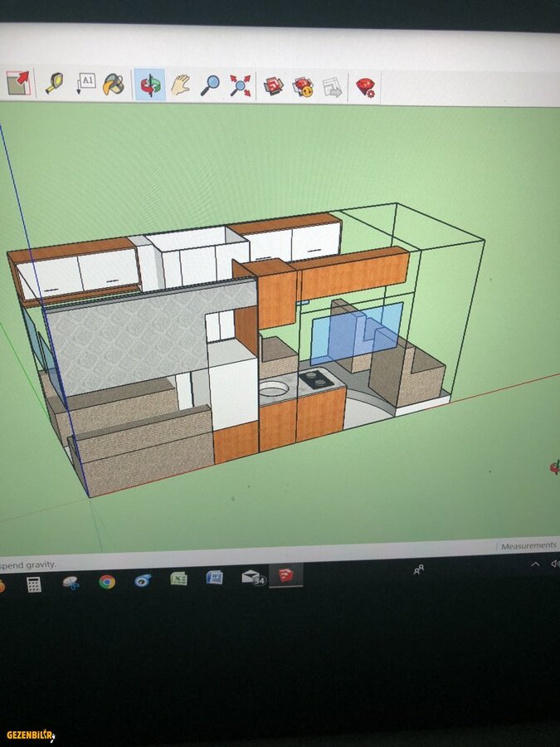Select the Zoom magnifier tool
This screenshot has height=747, width=560.
tap(210, 85)
